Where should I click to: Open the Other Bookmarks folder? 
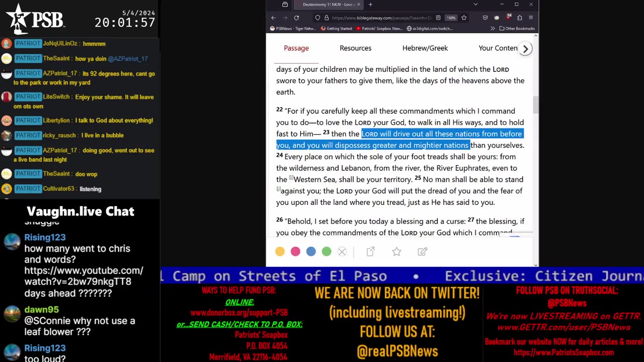(x=517, y=29)
